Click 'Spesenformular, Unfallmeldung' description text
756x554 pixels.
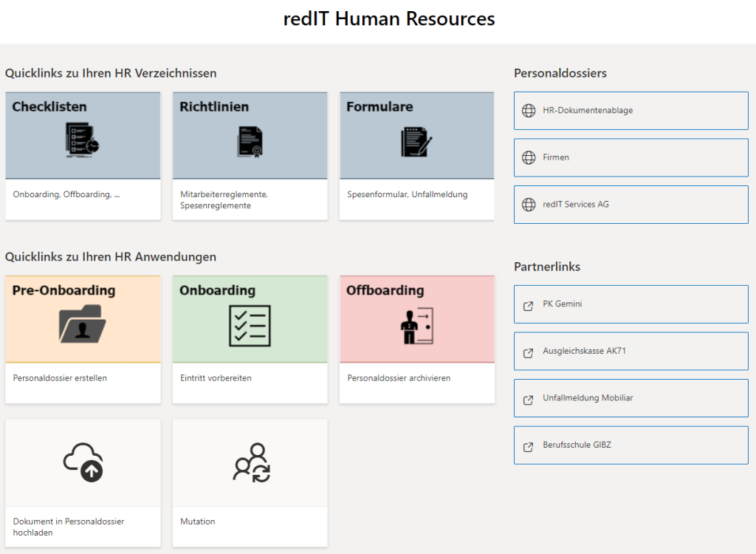click(407, 195)
